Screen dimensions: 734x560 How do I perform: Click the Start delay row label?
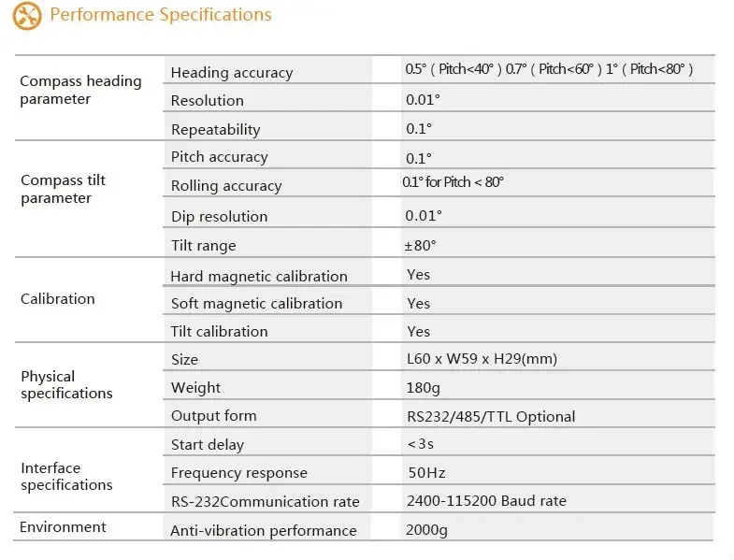(207, 444)
